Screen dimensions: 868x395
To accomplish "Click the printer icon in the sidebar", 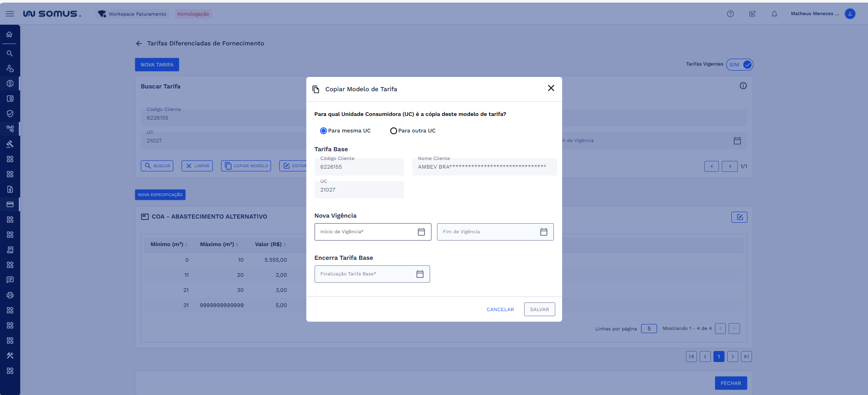I will tap(10, 295).
